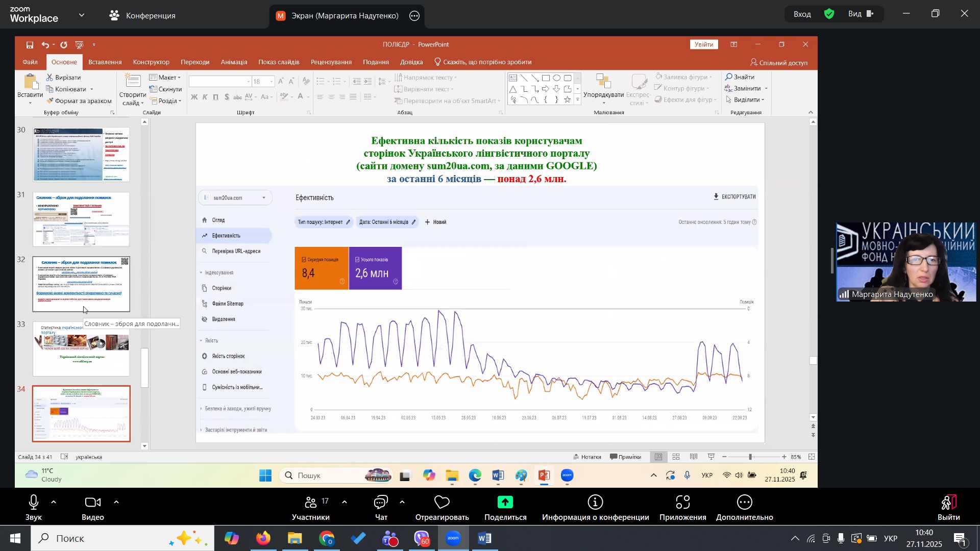Open the More options button

click(x=744, y=503)
